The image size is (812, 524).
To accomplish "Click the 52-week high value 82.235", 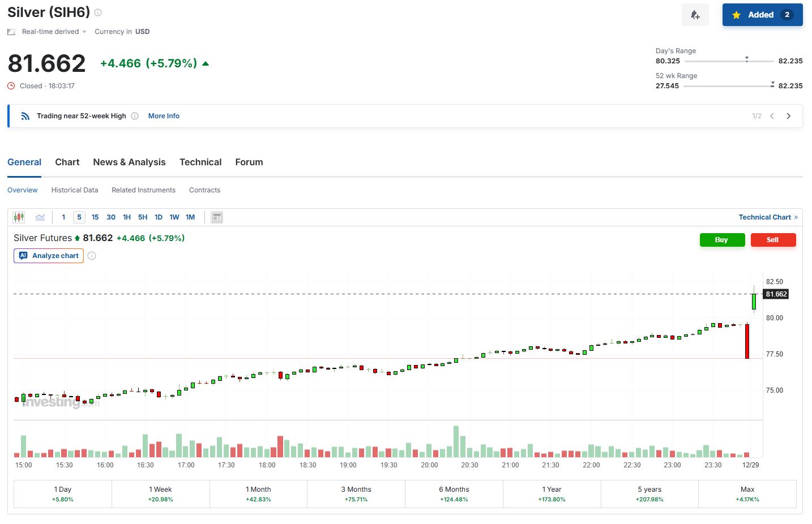I will coord(790,86).
